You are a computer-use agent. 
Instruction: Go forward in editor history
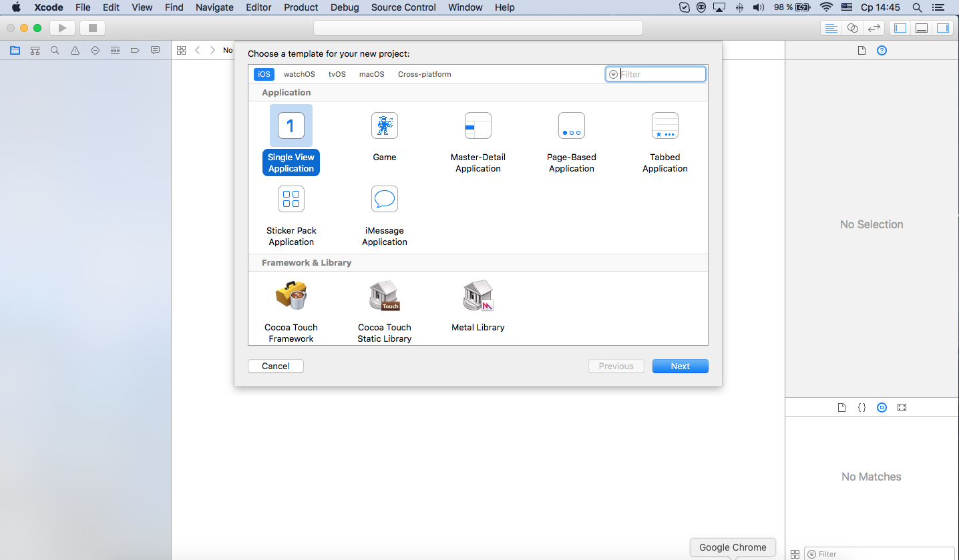(212, 50)
